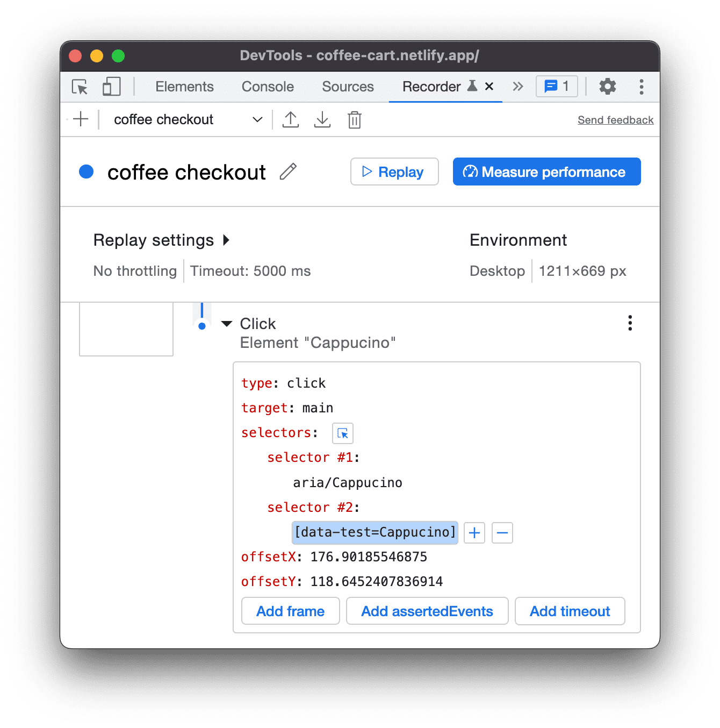
Task: Collapse the Click step details
Action: tap(227, 324)
